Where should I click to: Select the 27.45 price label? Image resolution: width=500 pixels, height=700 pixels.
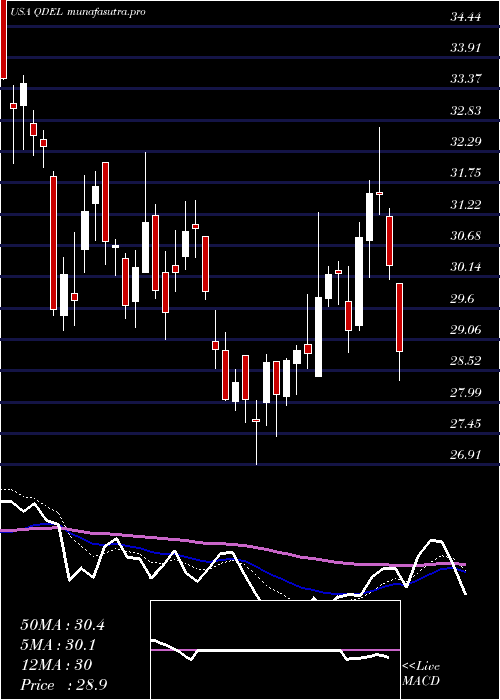pos(466,423)
